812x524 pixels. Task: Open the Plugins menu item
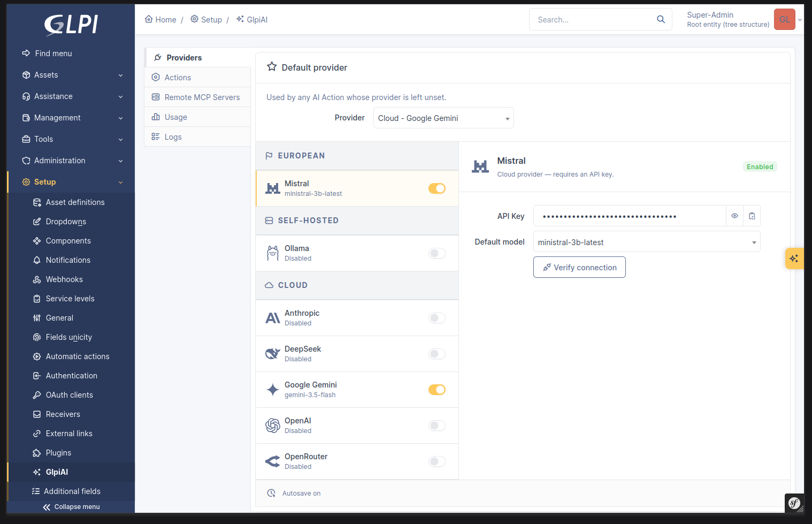coord(72,453)
